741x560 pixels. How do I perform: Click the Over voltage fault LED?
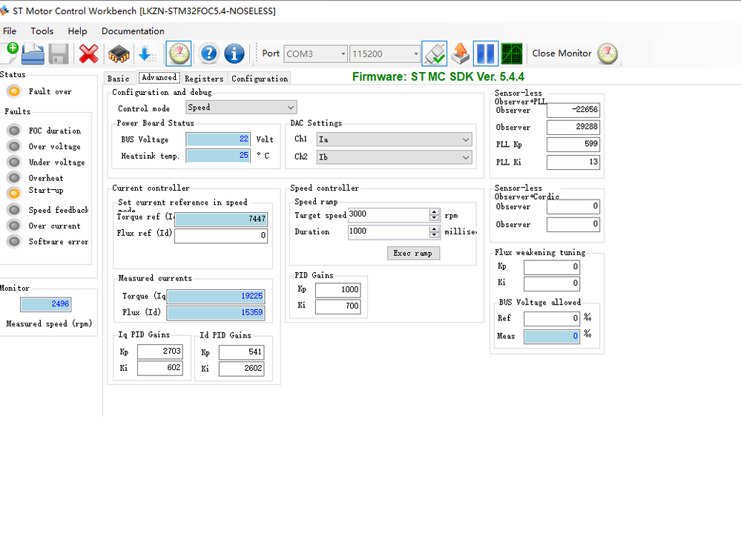click(14, 147)
